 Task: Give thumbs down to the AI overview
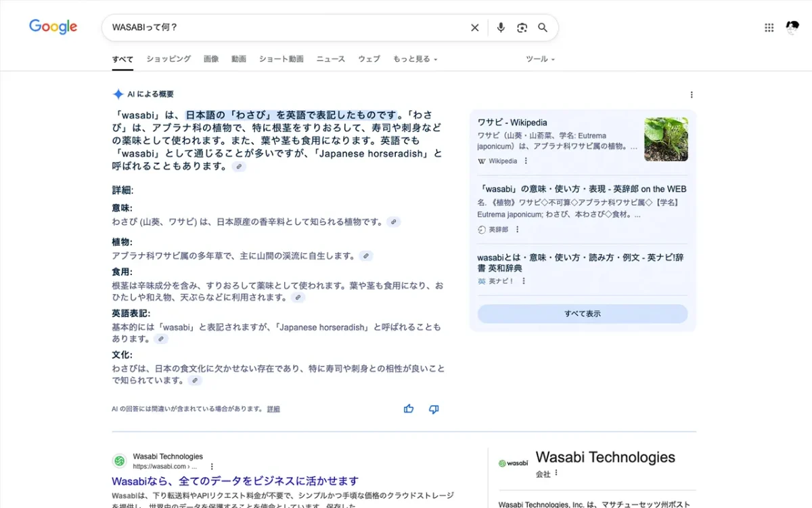tap(434, 409)
